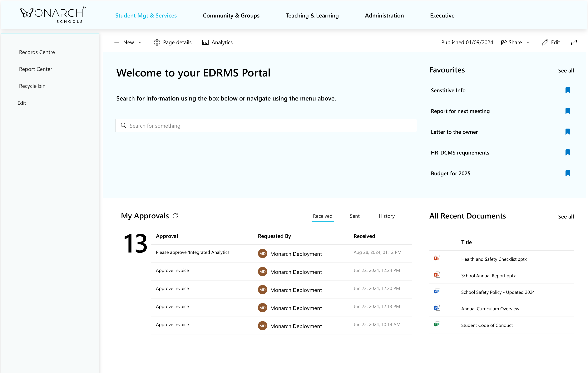This screenshot has width=588, height=373.
Task: Open the Share dropdown arrow
Action: click(528, 42)
